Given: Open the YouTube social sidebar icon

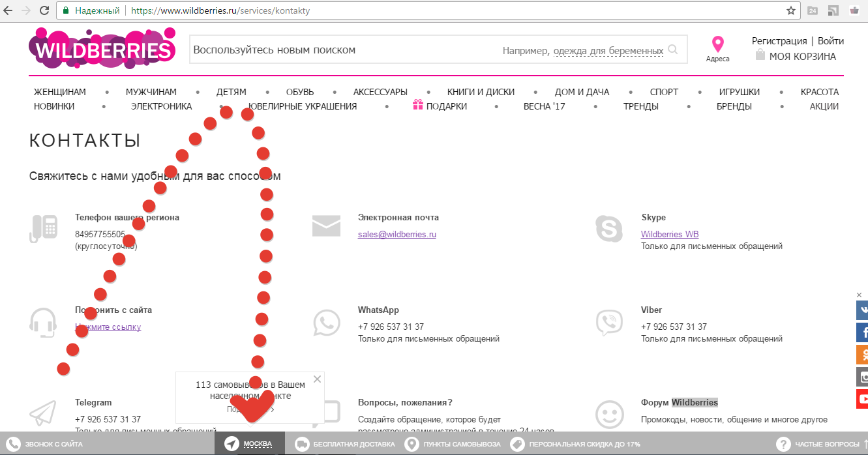Looking at the screenshot, I should coord(862,399).
